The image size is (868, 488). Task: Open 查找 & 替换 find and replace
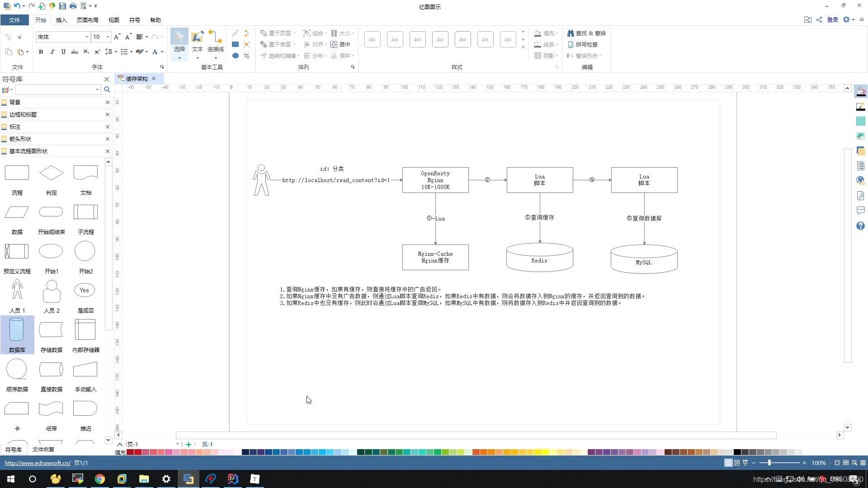pyautogui.click(x=586, y=33)
